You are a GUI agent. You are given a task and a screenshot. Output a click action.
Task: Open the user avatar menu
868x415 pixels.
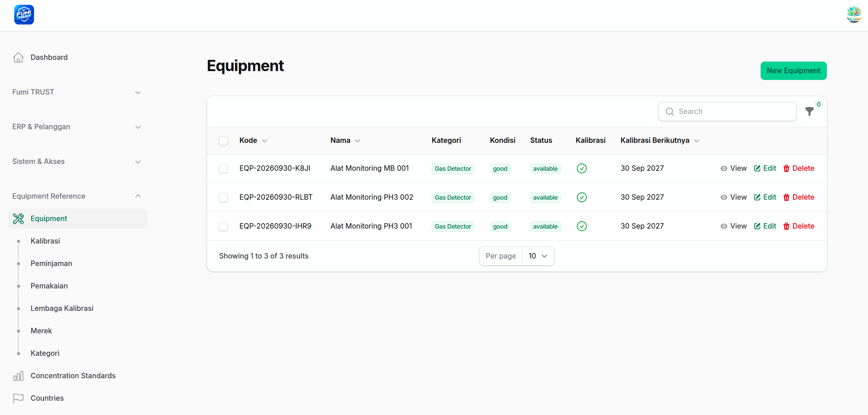[x=853, y=15]
